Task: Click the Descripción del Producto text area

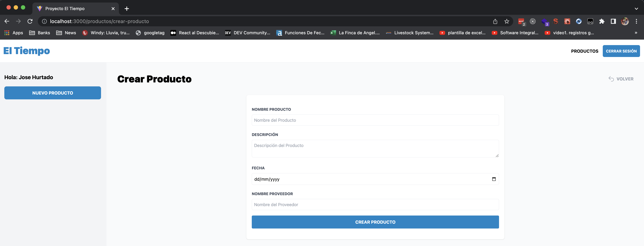Action: (375, 148)
